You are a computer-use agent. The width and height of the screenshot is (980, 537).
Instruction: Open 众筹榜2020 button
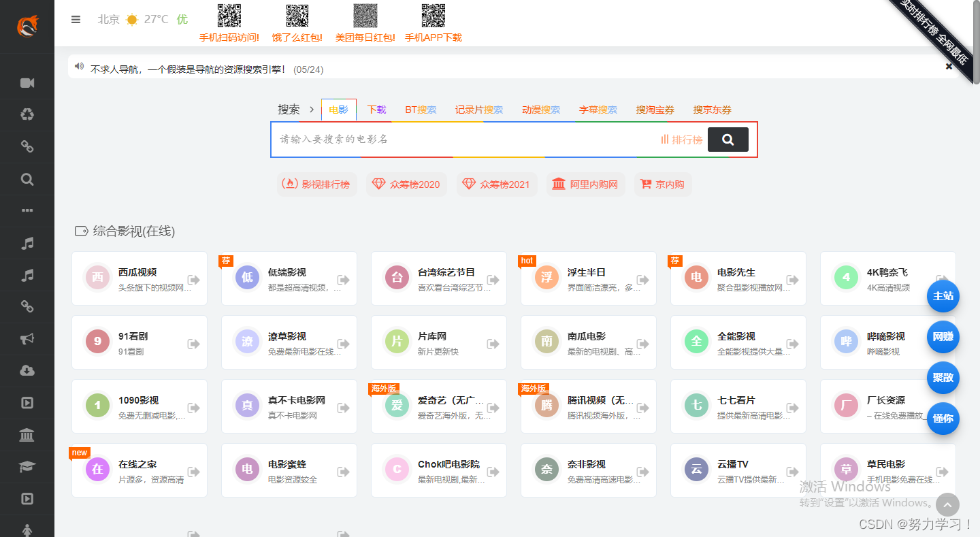[x=407, y=184]
